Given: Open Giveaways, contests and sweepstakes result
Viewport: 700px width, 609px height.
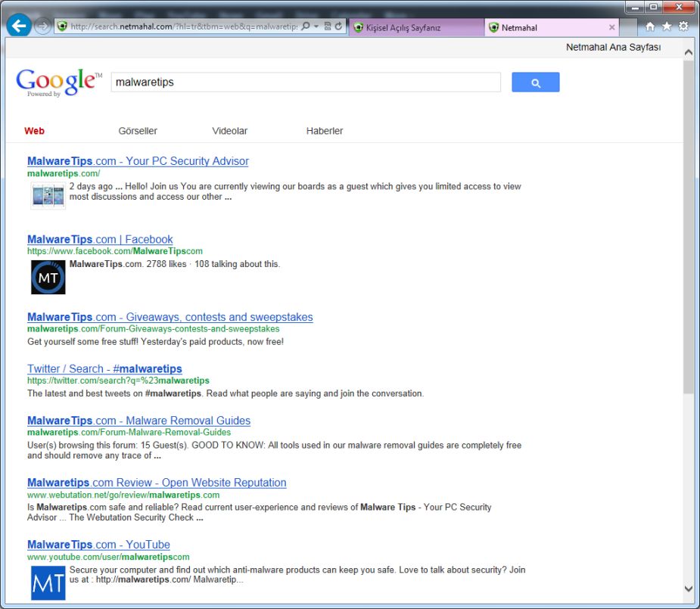Looking at the screenshot, I should pyautogui.click(x=170, y=317).
